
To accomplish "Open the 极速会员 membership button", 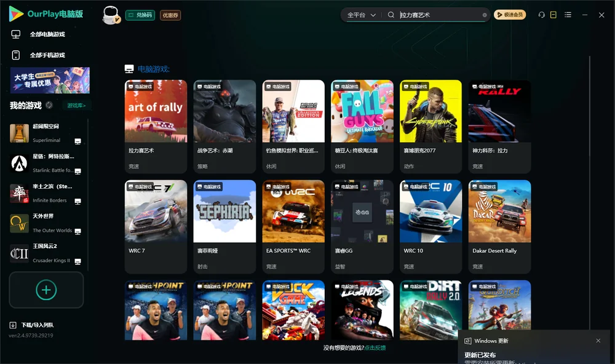I will pos(509,15).
